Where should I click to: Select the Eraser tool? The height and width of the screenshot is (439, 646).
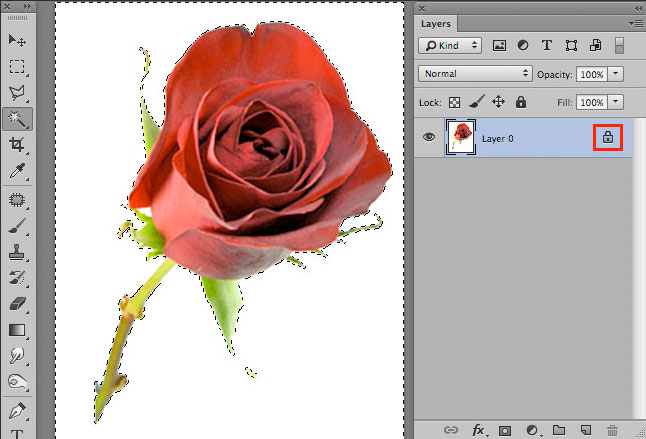(17, 303)
